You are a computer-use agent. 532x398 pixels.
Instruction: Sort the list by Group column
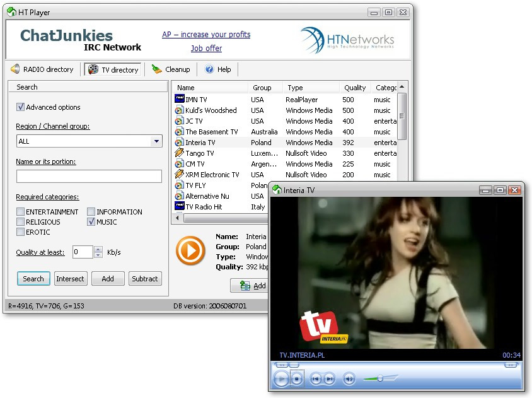(x=265, y=88)
